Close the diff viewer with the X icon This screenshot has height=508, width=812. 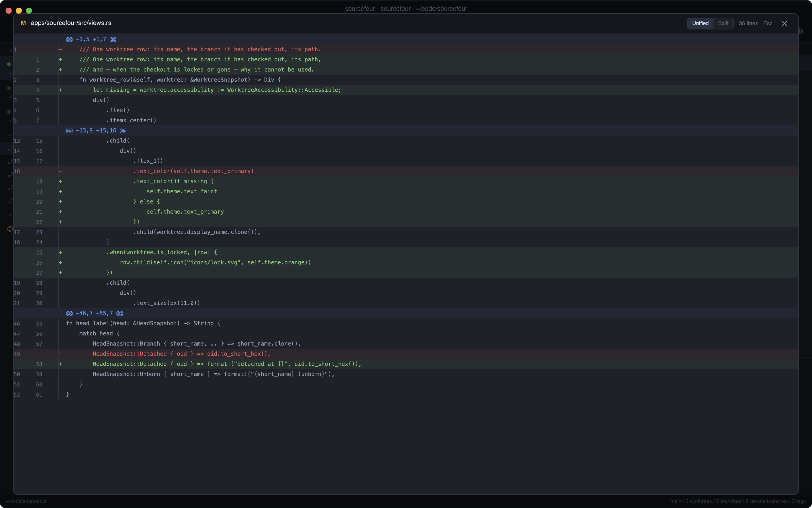click(784, 24)
